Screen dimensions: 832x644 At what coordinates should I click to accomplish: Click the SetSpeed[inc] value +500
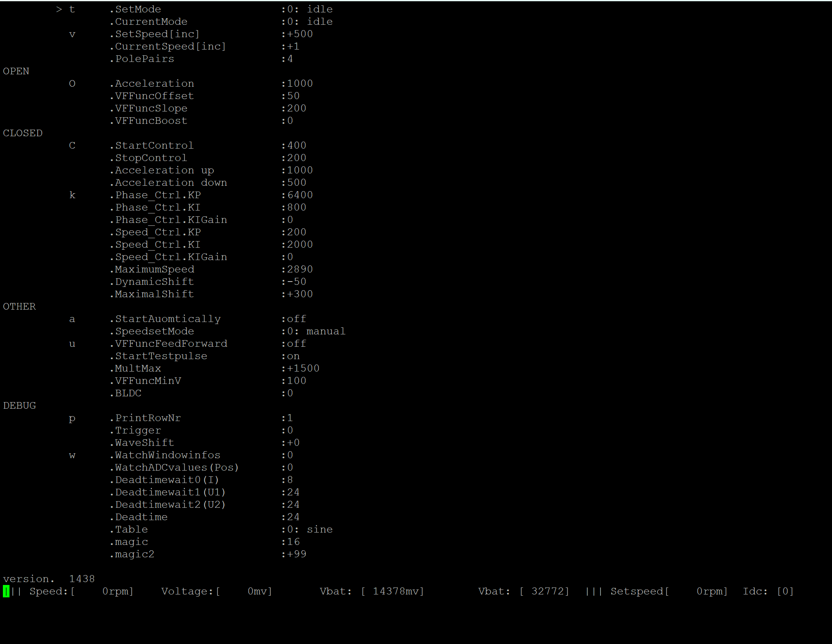pos(300,34)
